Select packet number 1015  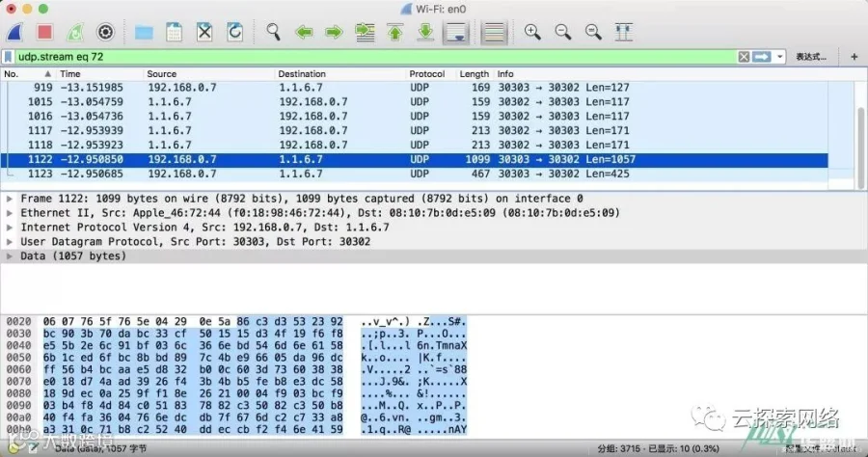(x=414, y=102)
